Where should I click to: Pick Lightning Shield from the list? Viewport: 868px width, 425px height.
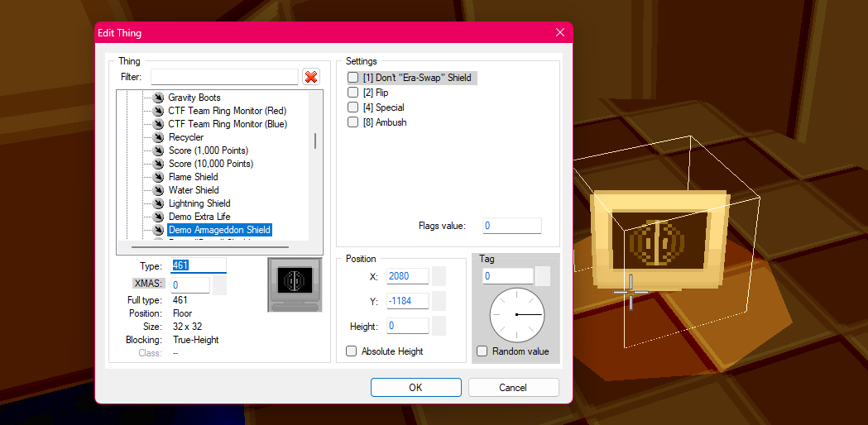(199, 203)
